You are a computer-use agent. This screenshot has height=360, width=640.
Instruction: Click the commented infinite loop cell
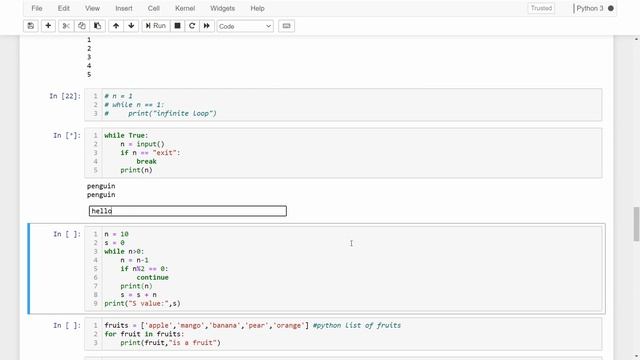click(343, 105)
